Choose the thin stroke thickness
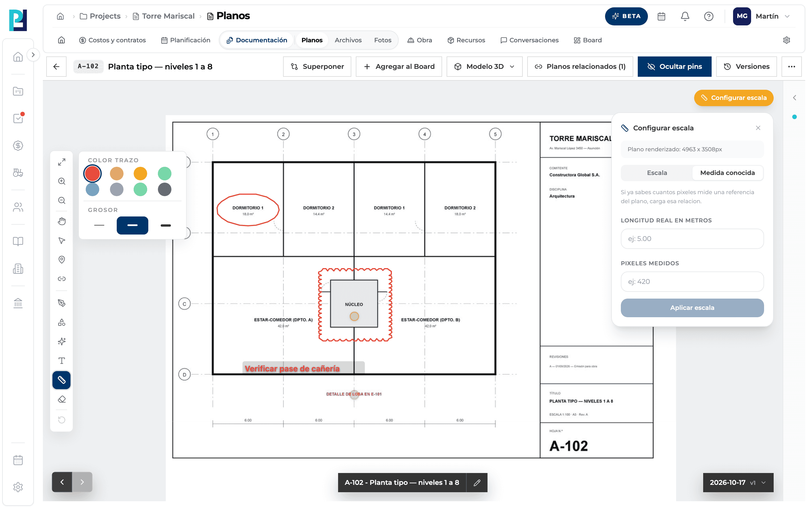This screenshot has width=812, height=508. pyautogui.click(x=99, y=225)
